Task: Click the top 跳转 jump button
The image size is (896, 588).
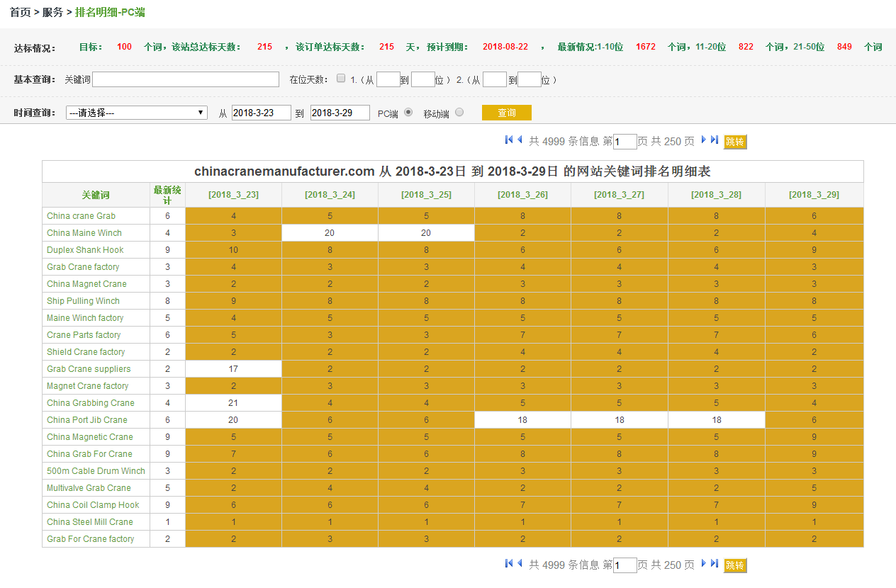Action: 735,142
